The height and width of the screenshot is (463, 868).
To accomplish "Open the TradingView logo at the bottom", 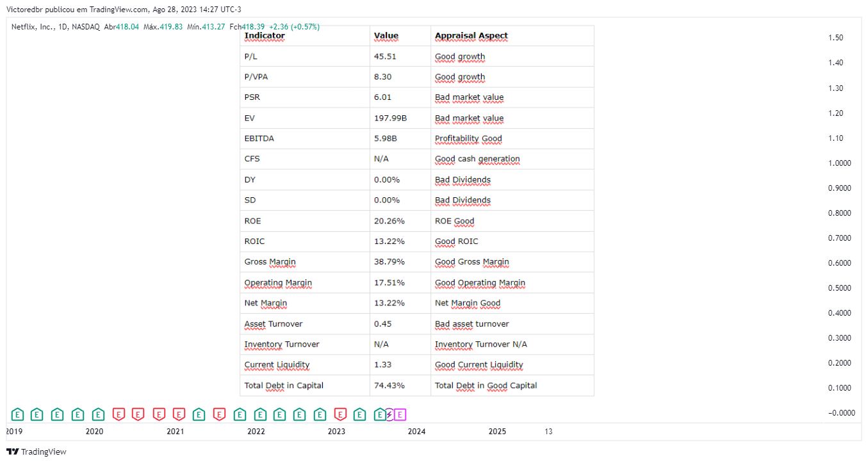I will pos(37,451).
